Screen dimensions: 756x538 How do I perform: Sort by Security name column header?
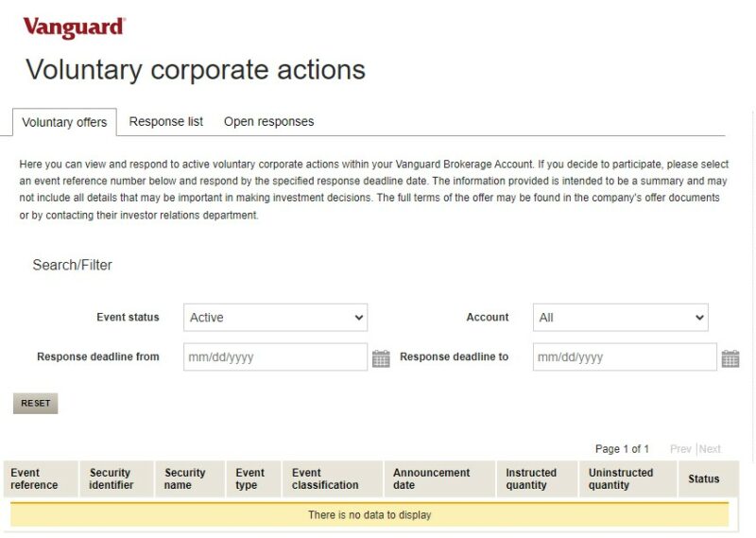click(185, 479)
